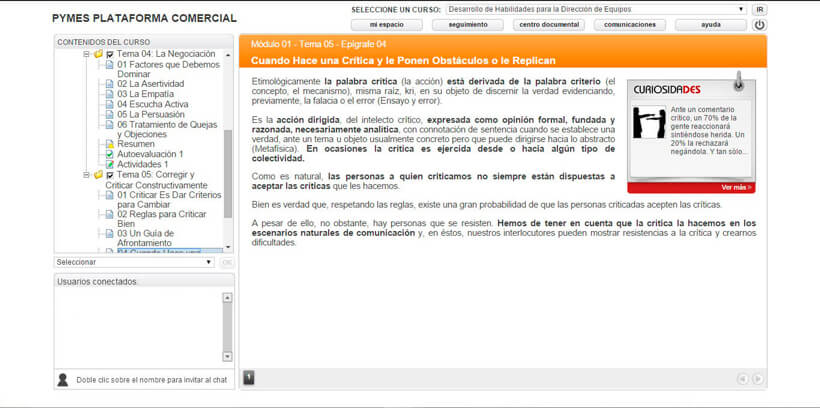The image size is (820, 408).
Task: Open the comunicaciones menu
Action: (x=630, y=25)
